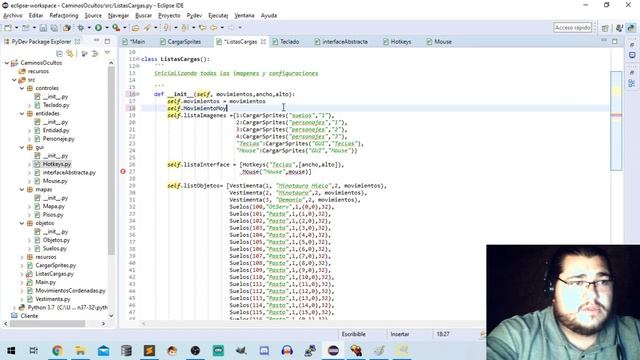The height and width of the screenshot is (360, 640).
Task: Select MovimientosCordenadas.py in the tree
Action: (70, 291)
